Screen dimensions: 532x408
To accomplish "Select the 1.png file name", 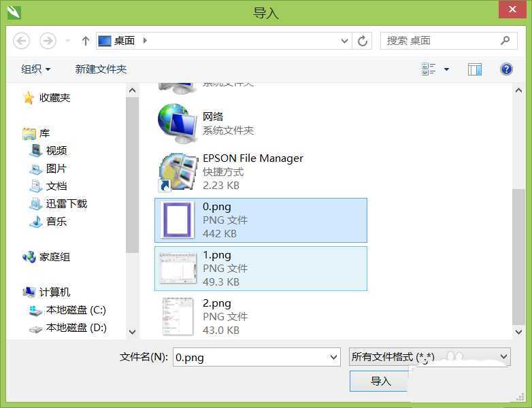I will (217, 255).
